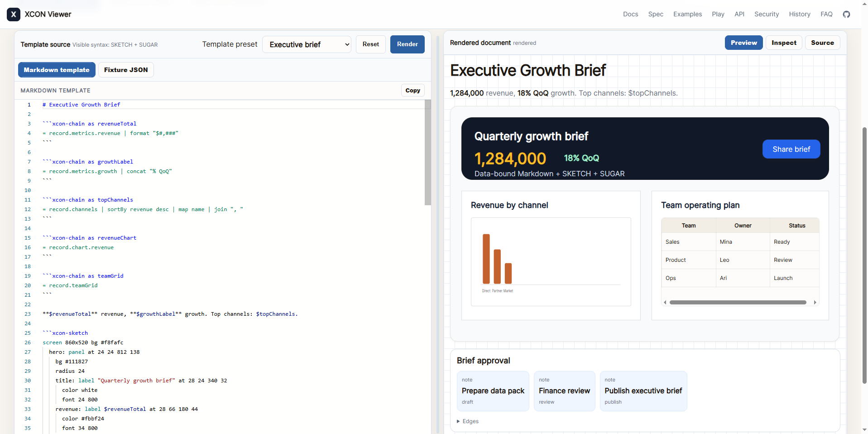Click code line "= record.chart.revenue"

pyautogui.click(x=78, y=247)
